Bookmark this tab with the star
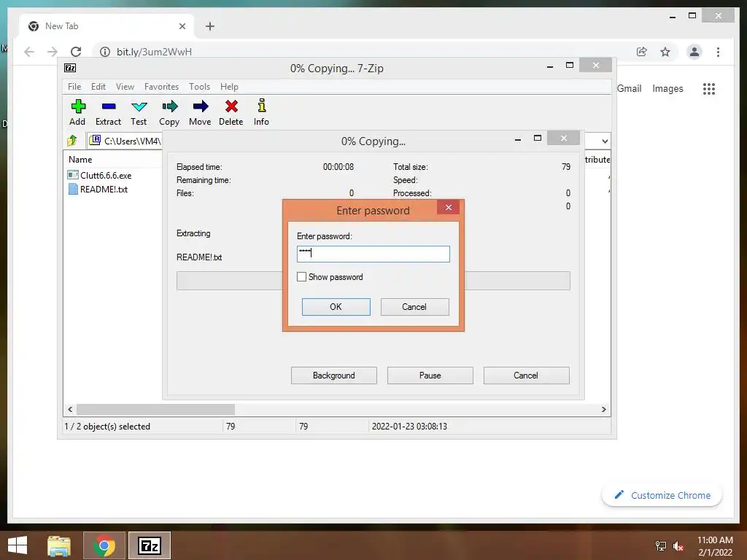 click(665, 52)
